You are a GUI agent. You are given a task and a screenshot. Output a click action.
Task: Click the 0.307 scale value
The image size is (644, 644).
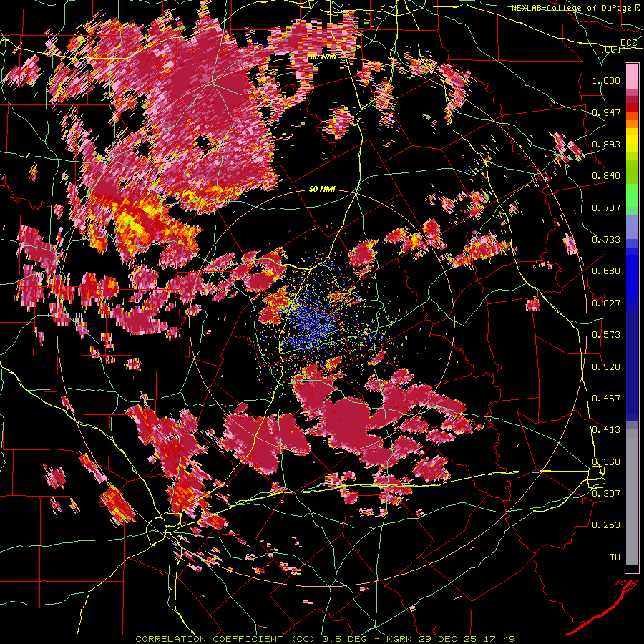click(x=606, y=493)
